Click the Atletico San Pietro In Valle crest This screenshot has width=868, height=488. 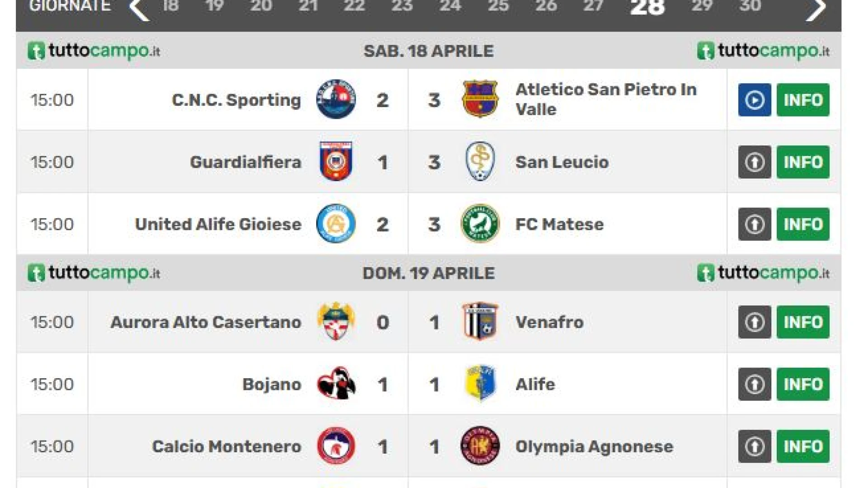pyautogui.click(x=480, y=99)
